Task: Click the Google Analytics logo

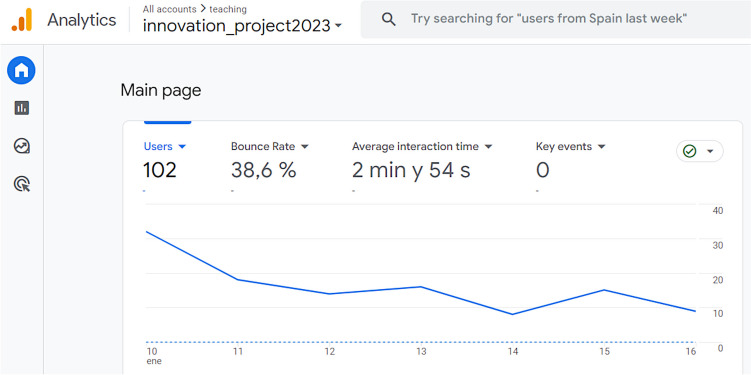Action: click(22, 20)
